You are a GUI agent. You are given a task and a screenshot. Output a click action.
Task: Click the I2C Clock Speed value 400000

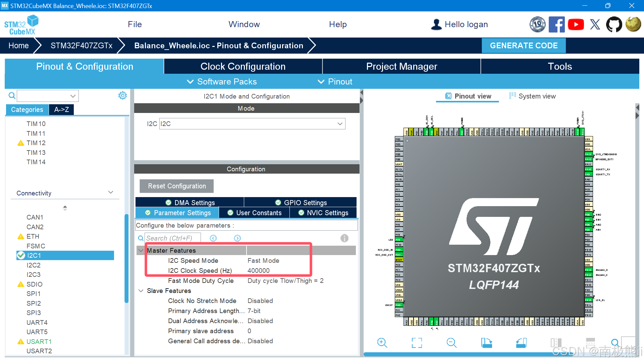(x=259, y=270)
